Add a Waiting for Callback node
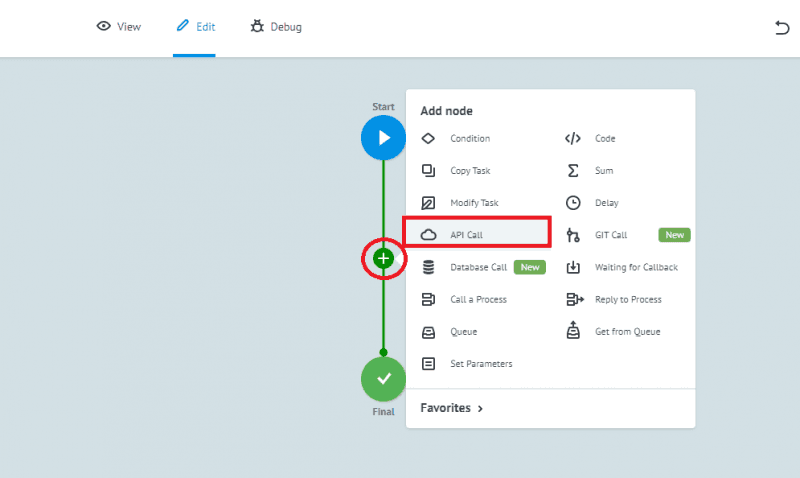The image size is (800, 478). pos(636,267)
